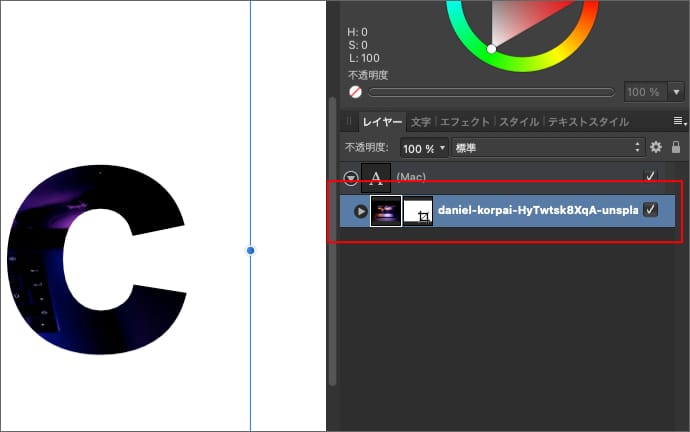Toggle visibility checkbox of (Mac) text layer
This screenshot has width=690, height=432.
coord(651,177)
